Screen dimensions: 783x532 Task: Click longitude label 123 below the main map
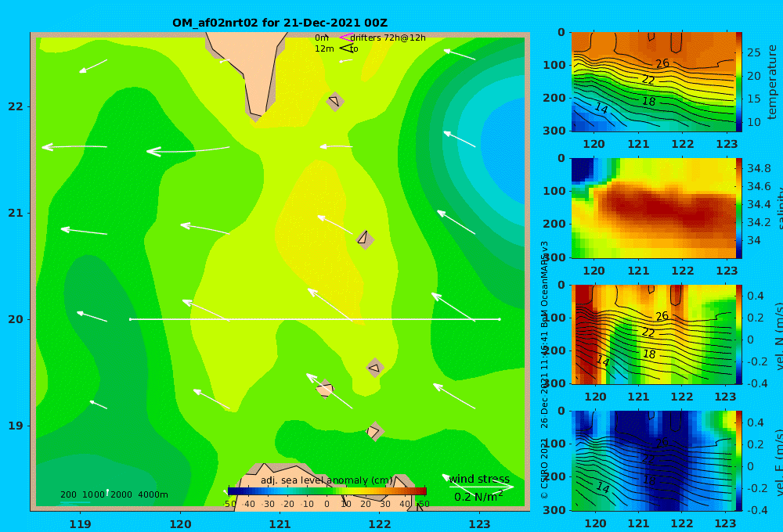[480, 524]
